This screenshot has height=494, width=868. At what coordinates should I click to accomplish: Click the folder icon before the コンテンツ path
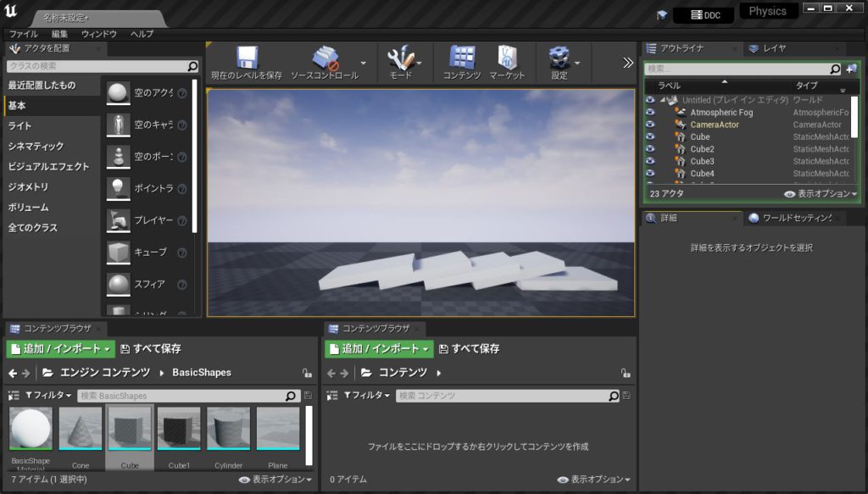(366, 373)
